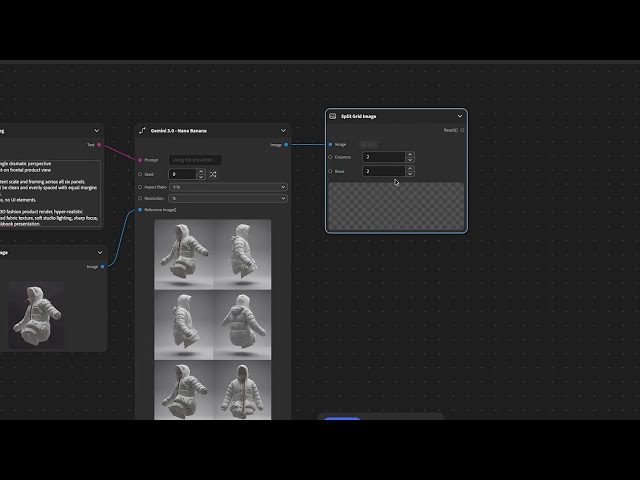Decrease the Seed value
The image size is (640, 480).
pos(201,177)
